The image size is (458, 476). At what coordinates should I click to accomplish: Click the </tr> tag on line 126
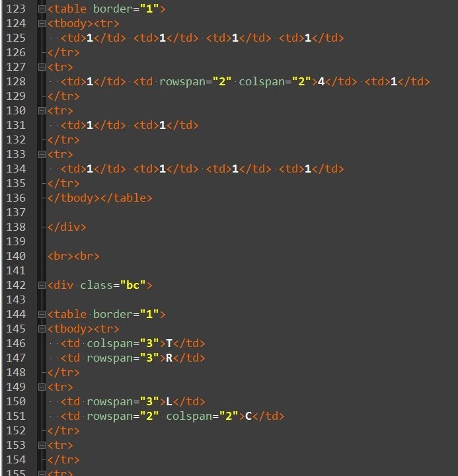(63, 52)
